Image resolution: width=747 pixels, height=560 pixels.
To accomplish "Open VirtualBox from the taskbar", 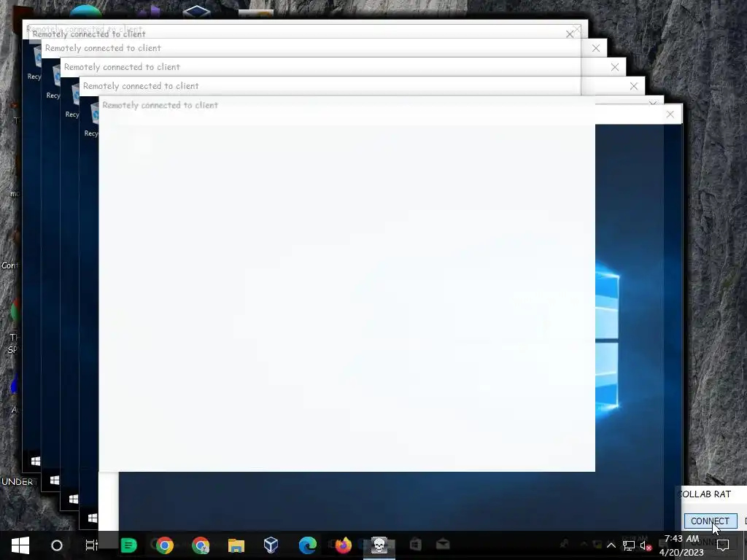I will (x=271, y=545).
